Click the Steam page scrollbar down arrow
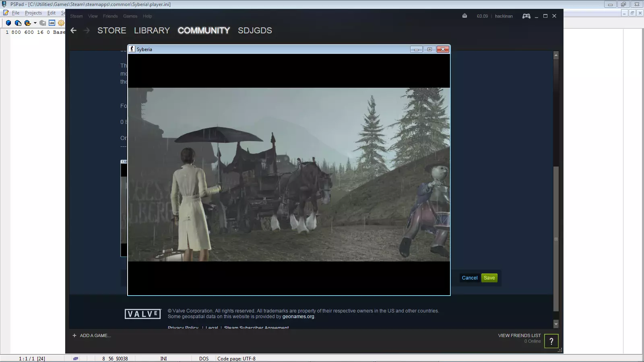Viewport: 644px width, 362px height. (556, 324)
